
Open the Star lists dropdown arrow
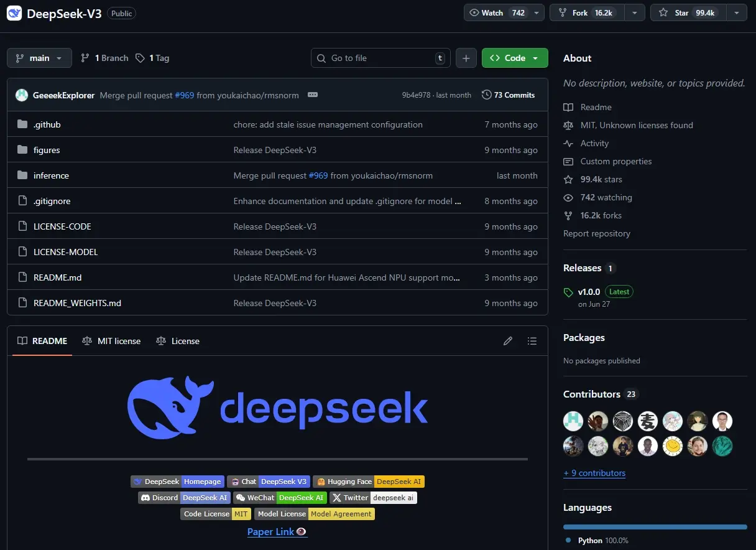point(736,12)
